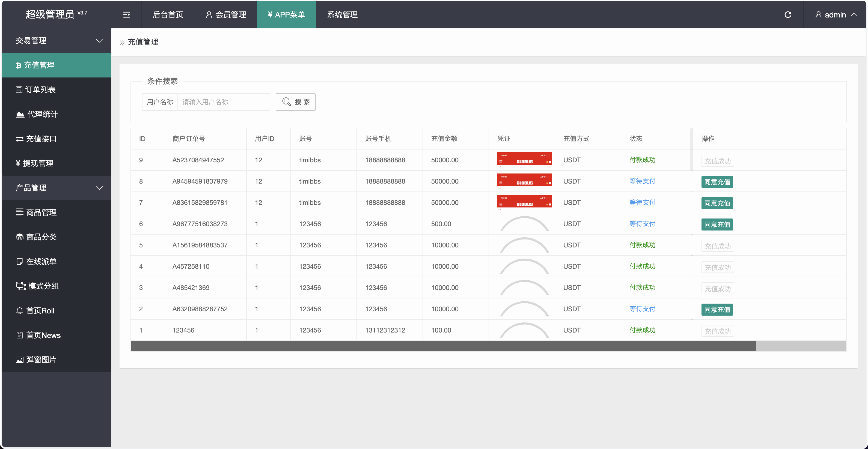This screenshot has height=449, width=868.
Task: Expand the admin user dropdown
Action: point(835,14)
